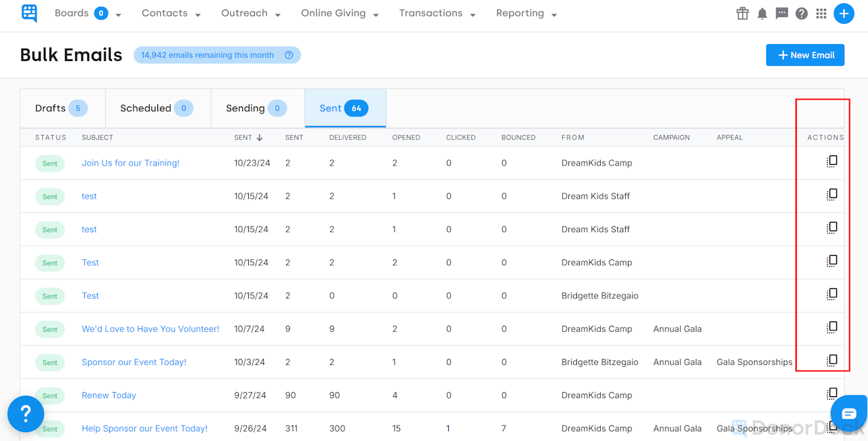
Task: Open the Online Giving dropdown
Action: click(340, 14)
